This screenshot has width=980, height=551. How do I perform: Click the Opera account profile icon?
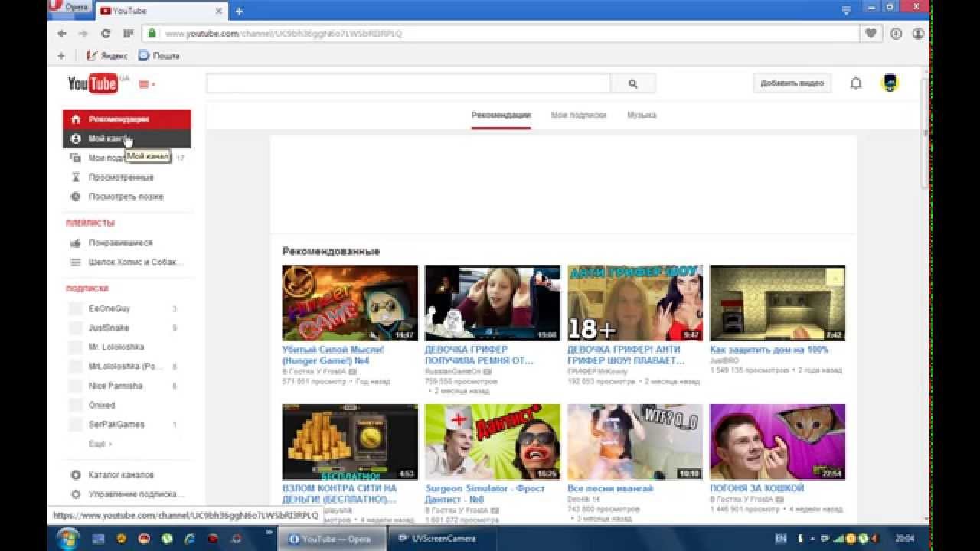918,34
